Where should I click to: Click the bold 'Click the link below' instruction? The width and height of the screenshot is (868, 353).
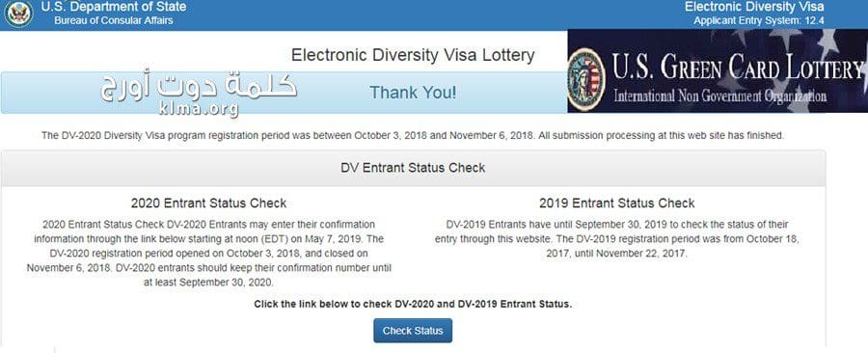(413, 304)
